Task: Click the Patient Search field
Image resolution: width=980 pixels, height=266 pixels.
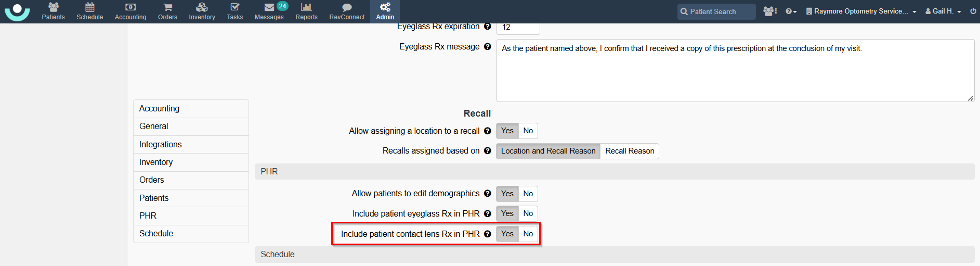Action: (x=716, y=11)
